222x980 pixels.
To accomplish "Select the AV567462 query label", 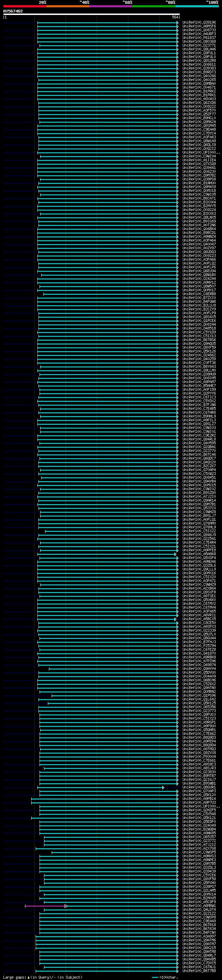I will pyautogui.click(x=13, y=11).
